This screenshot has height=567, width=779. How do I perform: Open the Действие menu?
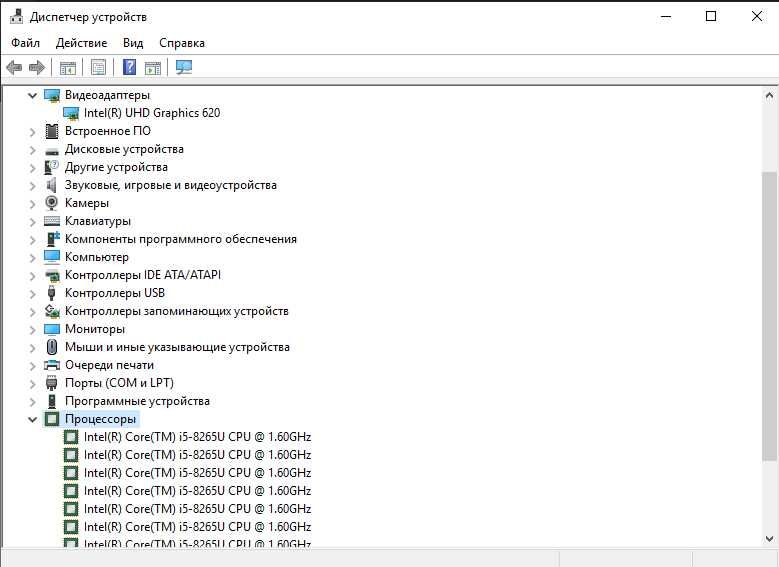click(x=81, y=43)
